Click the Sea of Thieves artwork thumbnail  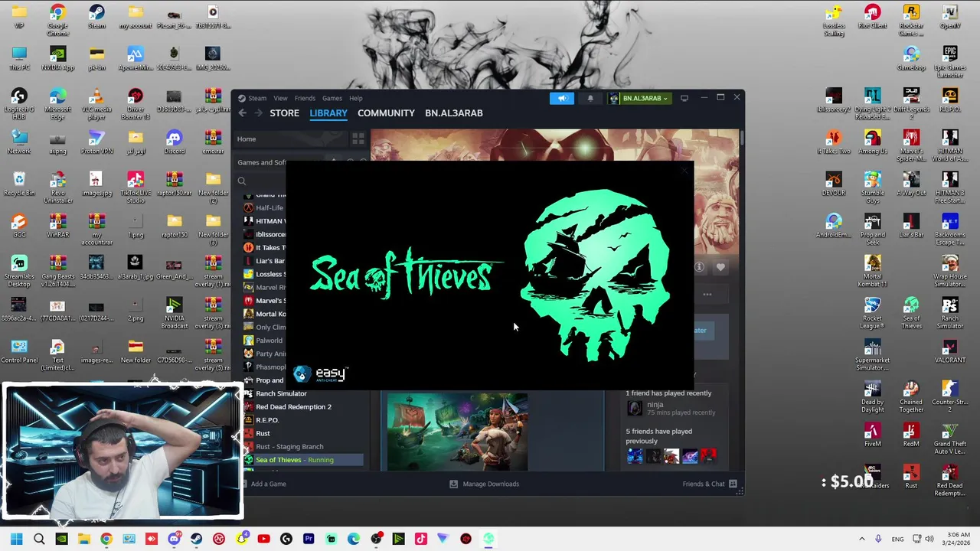pyautogui.click(x=457, y=431)
